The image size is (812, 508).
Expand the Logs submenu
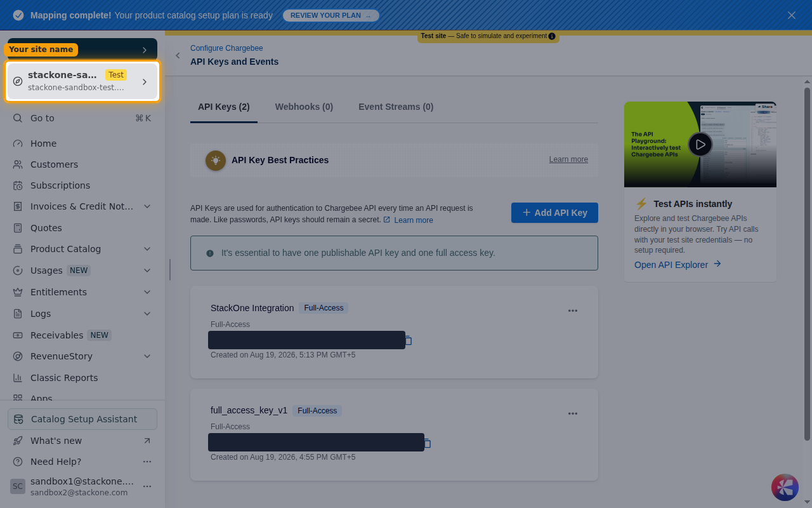[147, 314]
